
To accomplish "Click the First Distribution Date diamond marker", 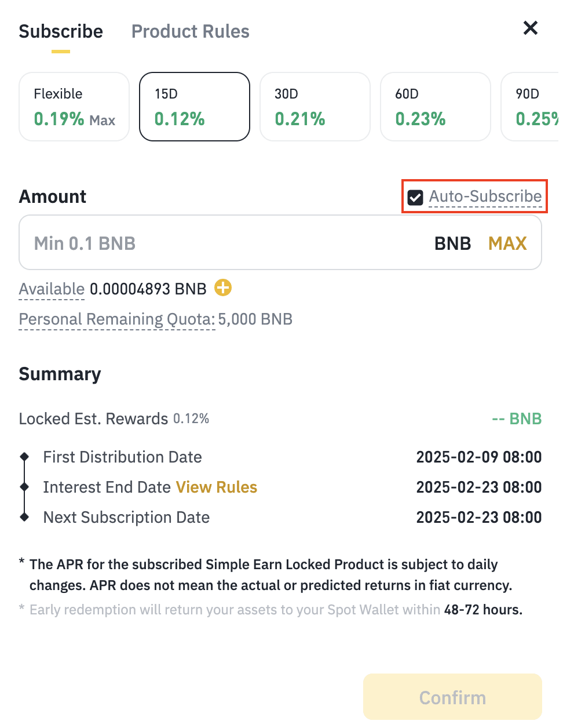I will (24, 457).
